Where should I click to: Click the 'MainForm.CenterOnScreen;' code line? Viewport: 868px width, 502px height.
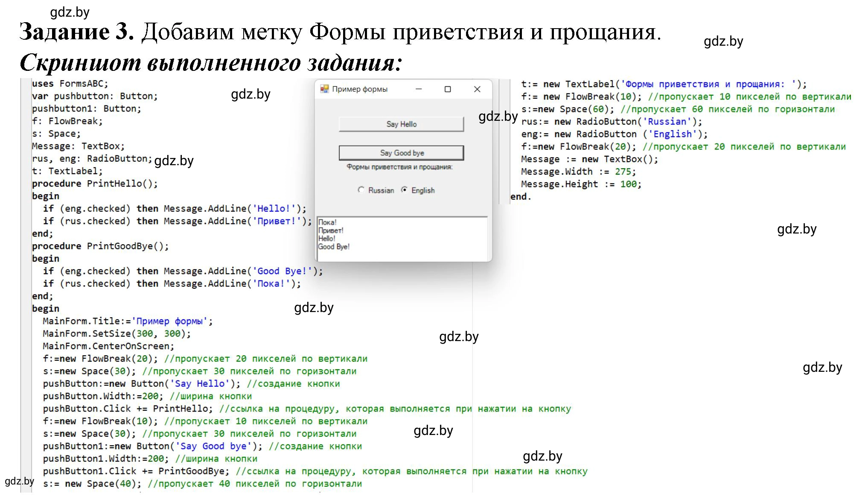108,346
